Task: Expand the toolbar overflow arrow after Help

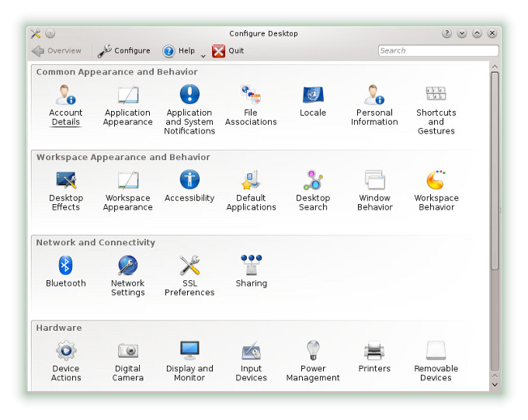Action: tap(203, 56)
